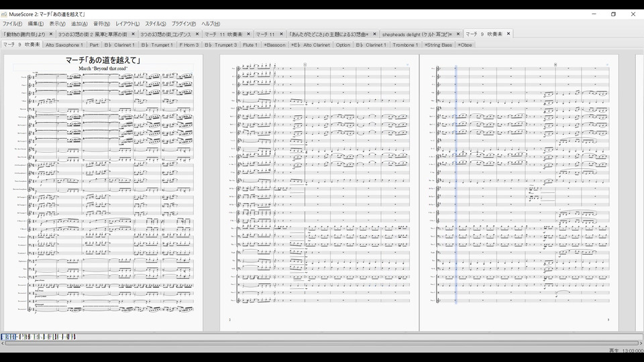The image size is (644, 362).
Task: Close the active マーチ 9 吹奏楽 score tab
Action: tap(508, 34)
